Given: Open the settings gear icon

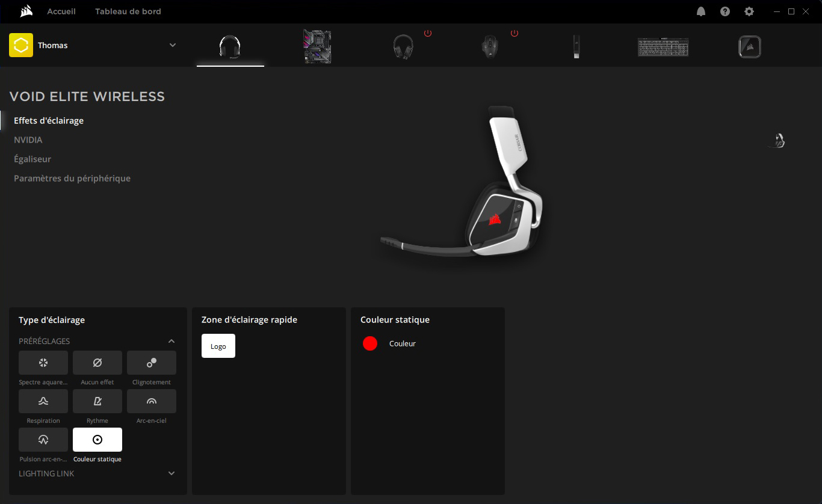Looking at the screenshot, I should pyautogui.click(x=749, y=11).
